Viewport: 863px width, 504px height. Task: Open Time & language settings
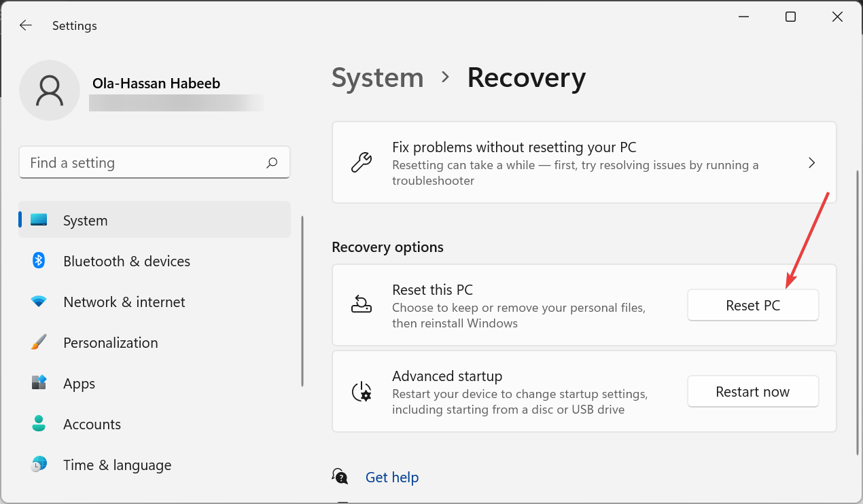point(154,465)
